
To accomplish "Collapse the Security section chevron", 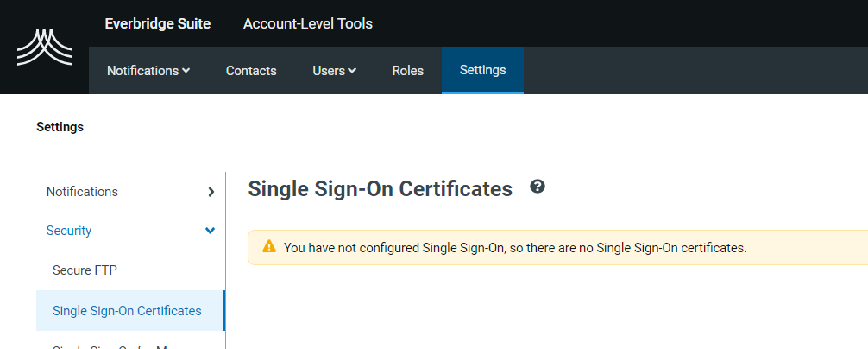I will click(x=211, y=231).
